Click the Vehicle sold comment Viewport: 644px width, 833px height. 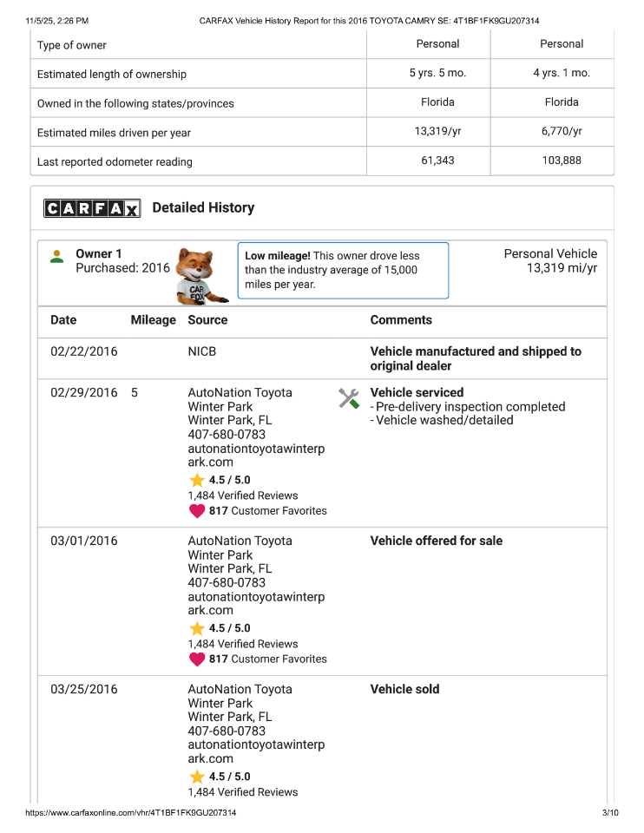click(404, 689)
